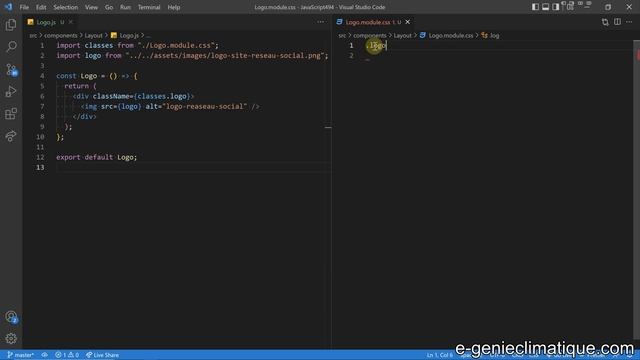Open the View menu
The width and height of the screenshot is (640, 360).
(x=91, y=7)
